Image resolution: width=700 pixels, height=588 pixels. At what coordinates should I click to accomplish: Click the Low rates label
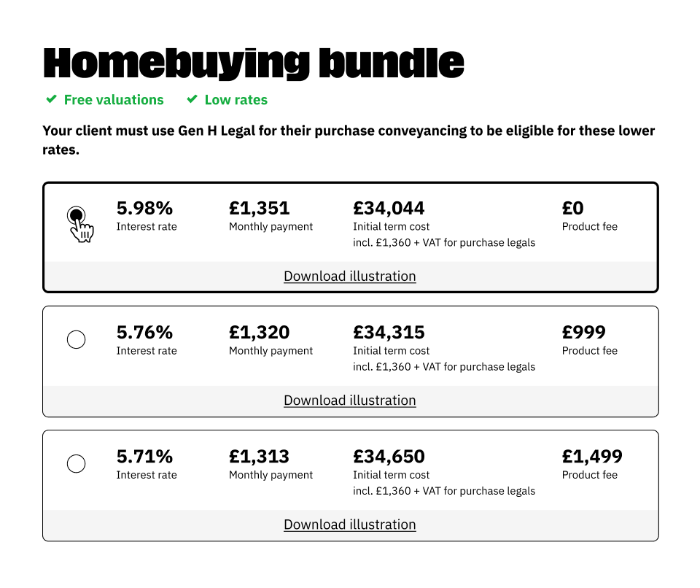[x=236, y=100]
